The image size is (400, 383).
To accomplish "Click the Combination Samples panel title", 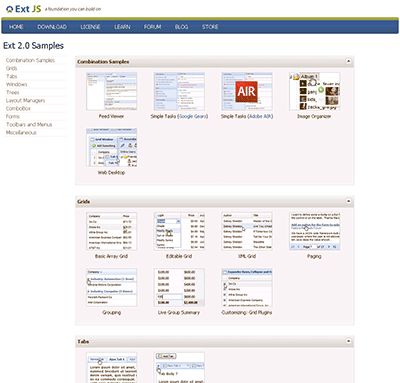I will 103,62.
